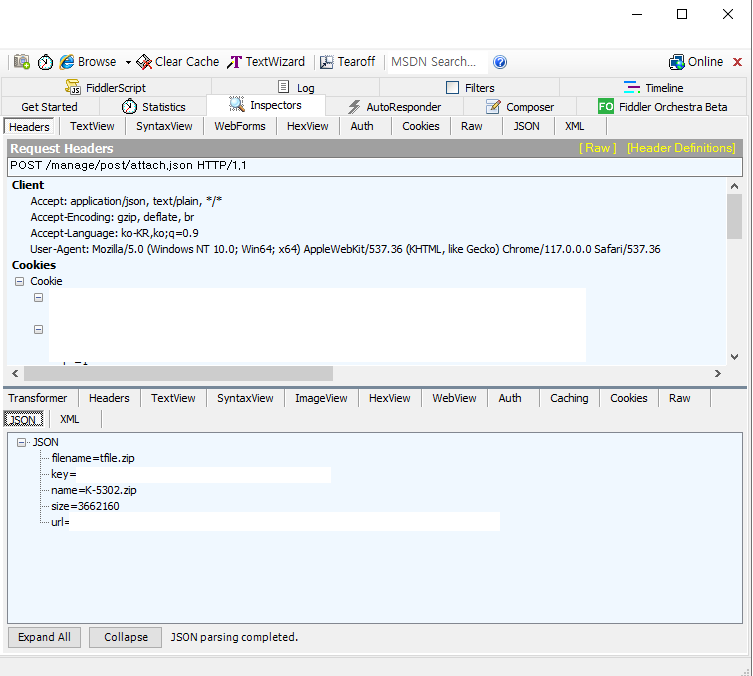
Task: Open Fiddler Orchestra Beta tab
Action: pos(662,107)
